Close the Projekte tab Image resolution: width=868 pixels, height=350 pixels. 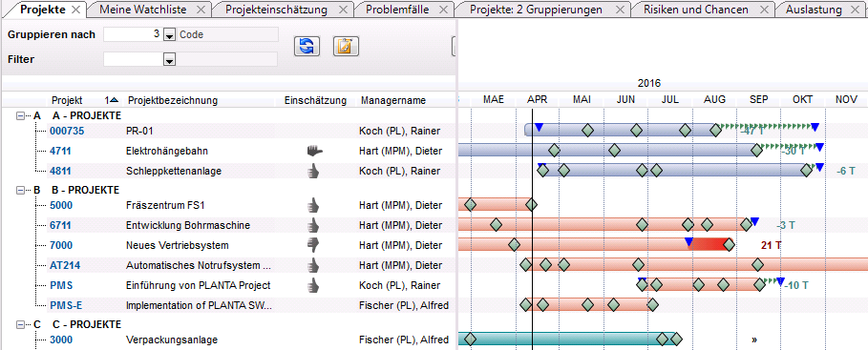[76, 10]
